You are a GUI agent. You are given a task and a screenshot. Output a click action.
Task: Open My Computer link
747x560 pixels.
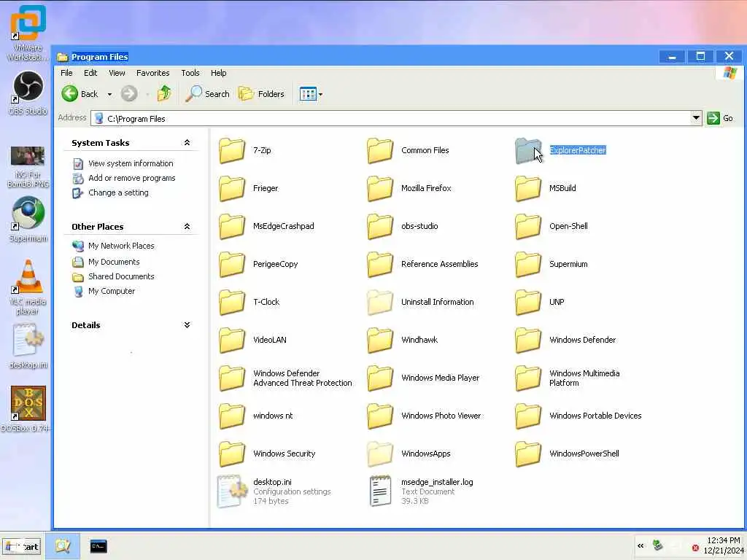coord(112,291)
